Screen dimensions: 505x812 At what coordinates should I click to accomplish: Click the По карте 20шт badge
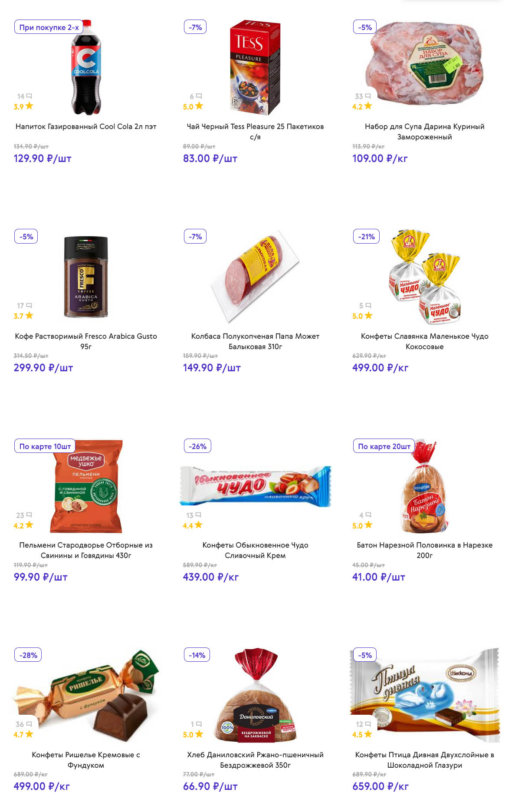tap(384, 446)
